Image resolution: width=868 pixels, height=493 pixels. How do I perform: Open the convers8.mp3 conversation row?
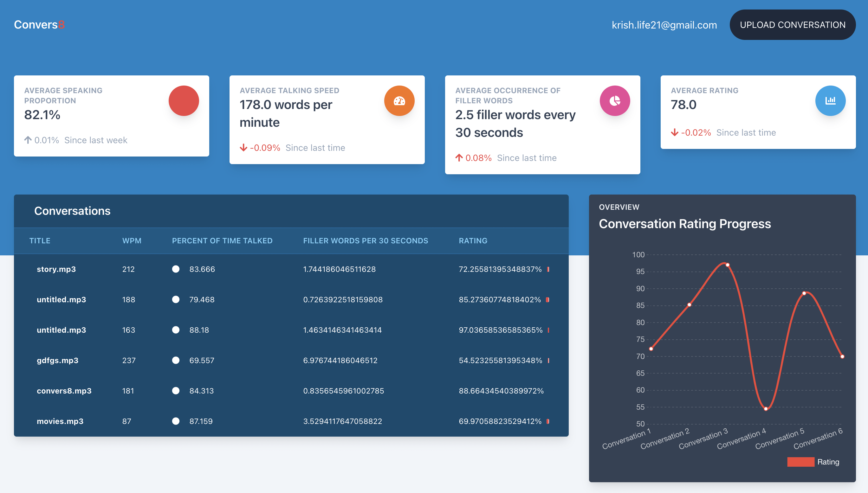coord(64,391)
